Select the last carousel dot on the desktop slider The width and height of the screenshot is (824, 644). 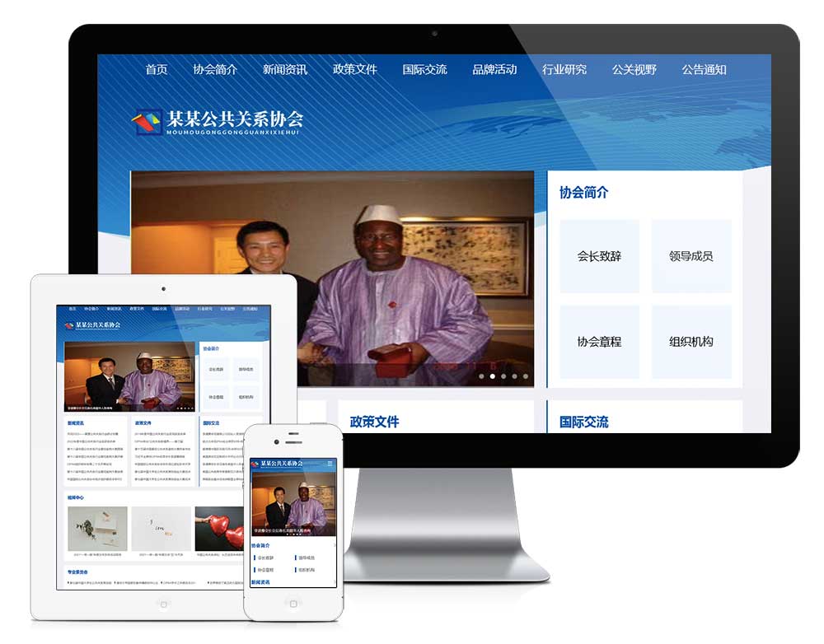pos(526,376)
